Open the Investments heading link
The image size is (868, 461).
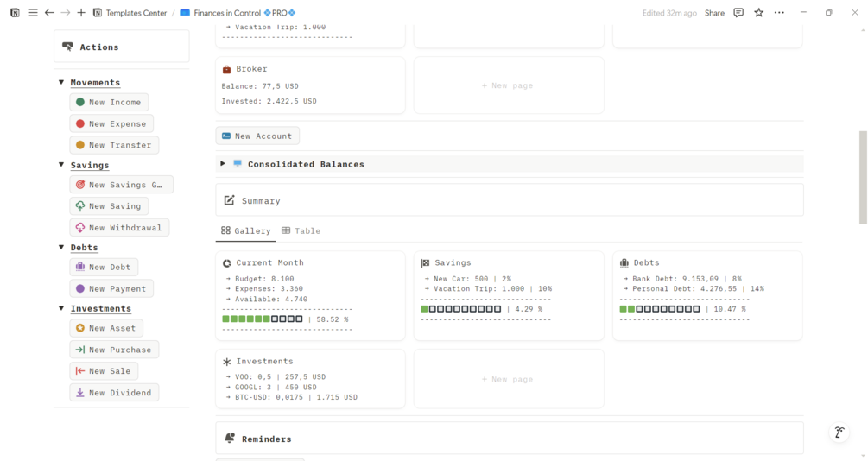(101, 308)
